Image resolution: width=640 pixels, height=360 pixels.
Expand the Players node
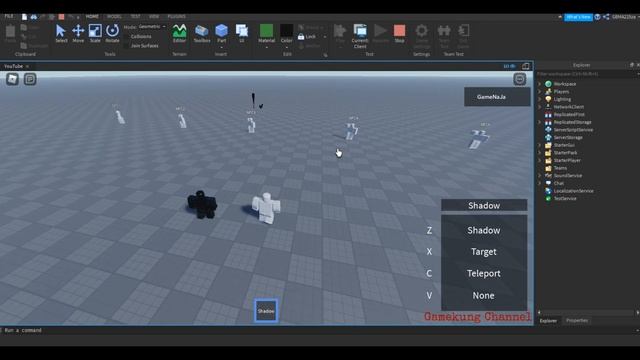pos(540,91)
